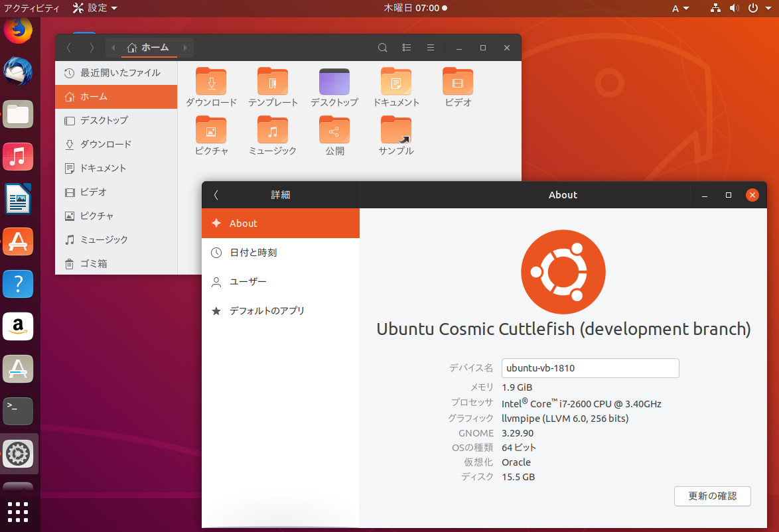Screen dimensions: 779x532
Task: Open the ビデオ folder in file grid
Action: pos(458,88)
